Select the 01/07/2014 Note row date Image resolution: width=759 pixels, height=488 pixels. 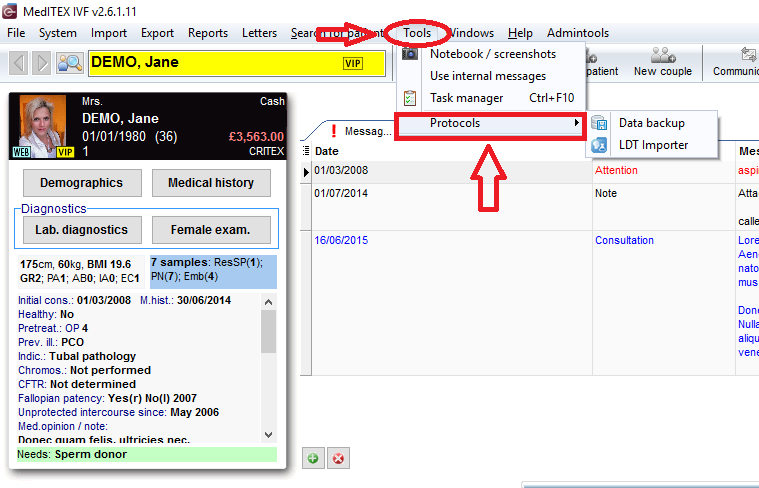[341, 193]
